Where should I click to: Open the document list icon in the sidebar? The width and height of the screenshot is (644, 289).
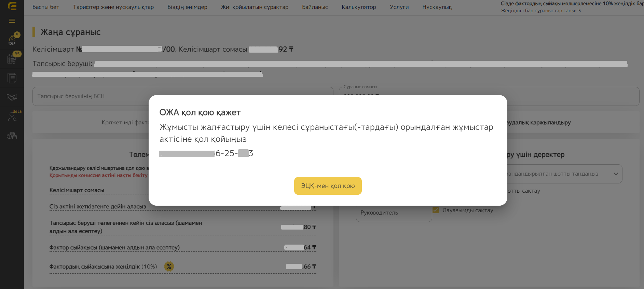12,78
